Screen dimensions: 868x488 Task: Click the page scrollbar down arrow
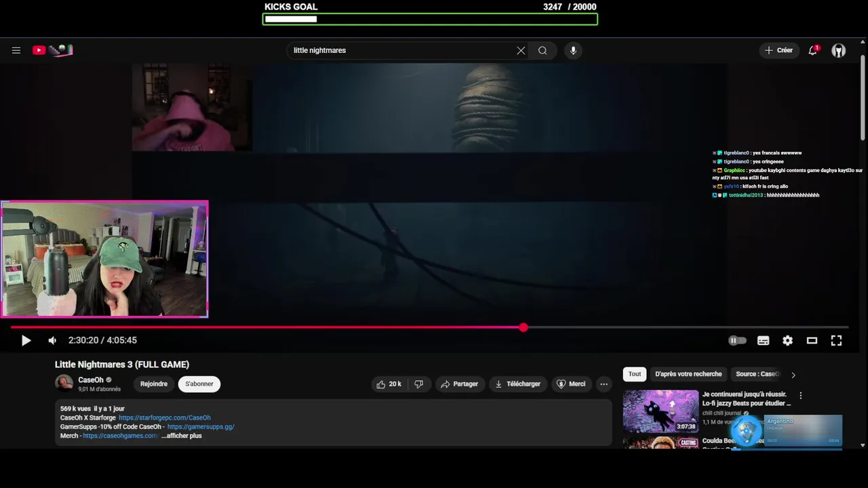pos(863,445)
